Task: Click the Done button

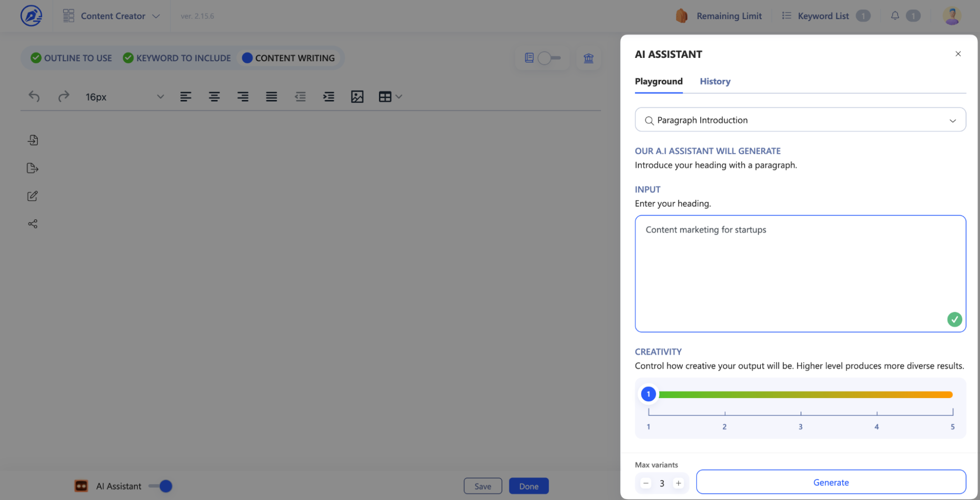Action: (528, 486)
